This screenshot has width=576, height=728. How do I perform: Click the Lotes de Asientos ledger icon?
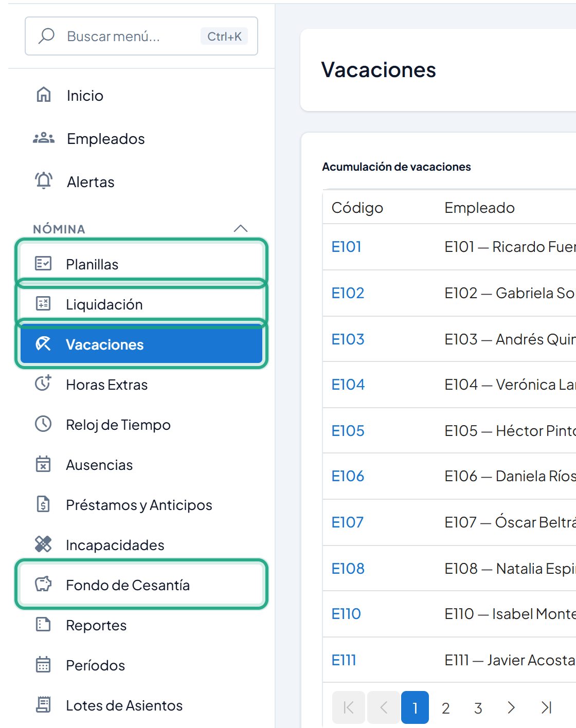(x=43, y=704)
